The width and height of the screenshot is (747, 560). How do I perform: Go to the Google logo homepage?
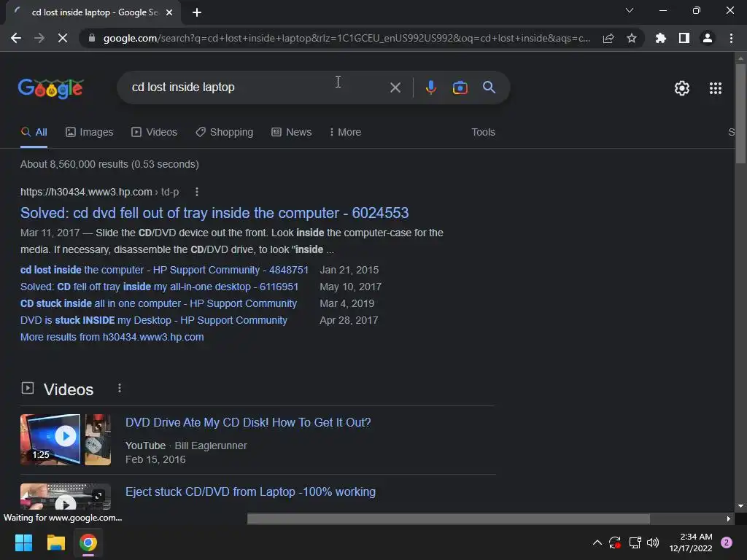pos(51,88)
